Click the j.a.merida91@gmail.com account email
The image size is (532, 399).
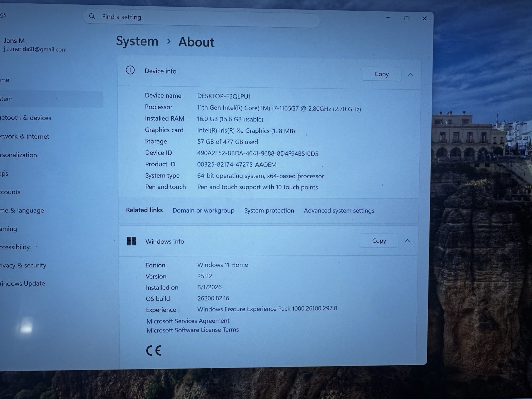pyautogui.click(x=35, y=49)
